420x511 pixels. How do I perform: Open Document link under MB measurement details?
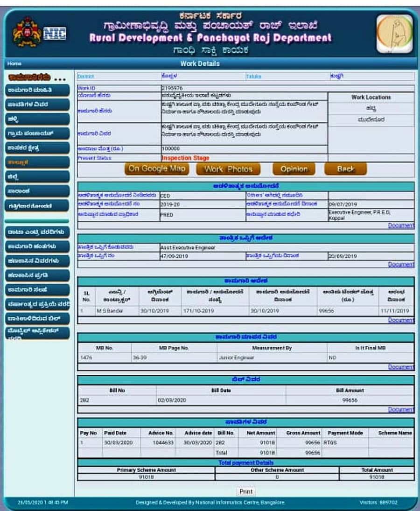(401, 367)
